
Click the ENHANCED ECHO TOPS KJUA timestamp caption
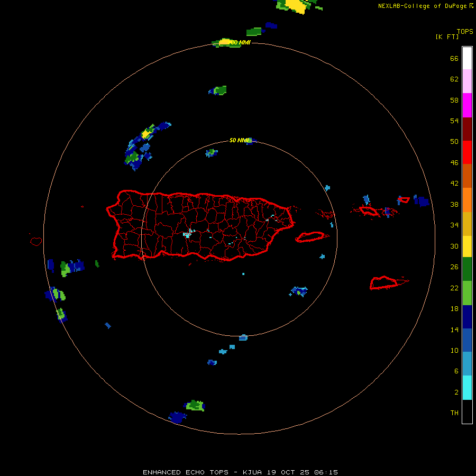[x=240, y=472]
